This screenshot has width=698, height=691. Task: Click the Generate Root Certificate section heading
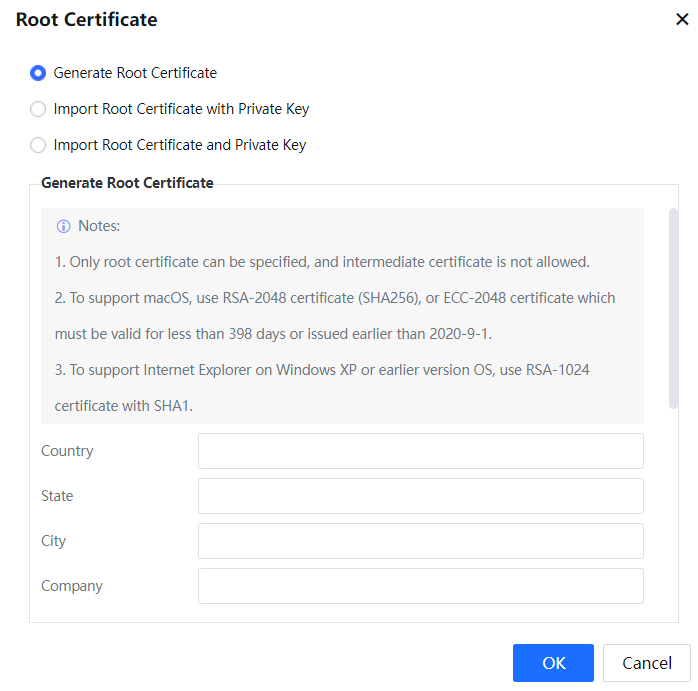(127, 183)
